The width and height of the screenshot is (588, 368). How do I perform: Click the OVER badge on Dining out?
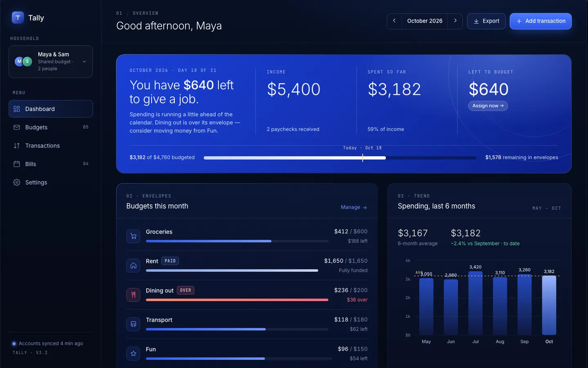click(x=185, y=290)
